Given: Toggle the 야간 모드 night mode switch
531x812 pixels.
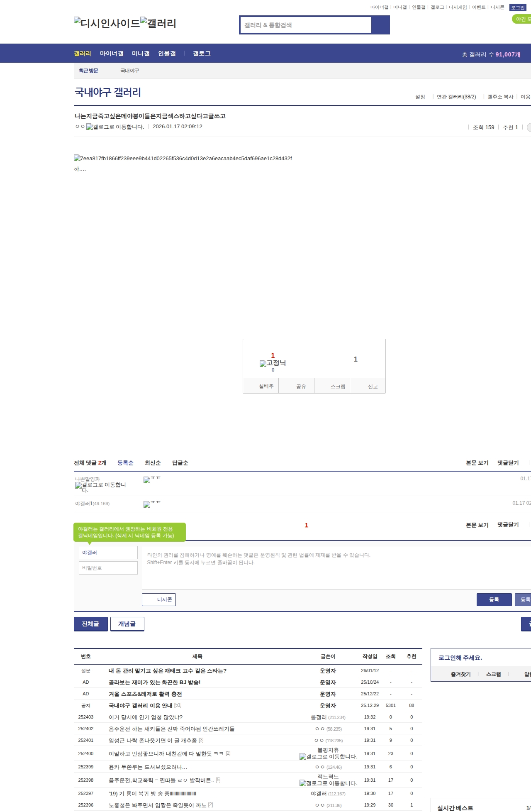Looking at the screenshot, I should 522,19.
